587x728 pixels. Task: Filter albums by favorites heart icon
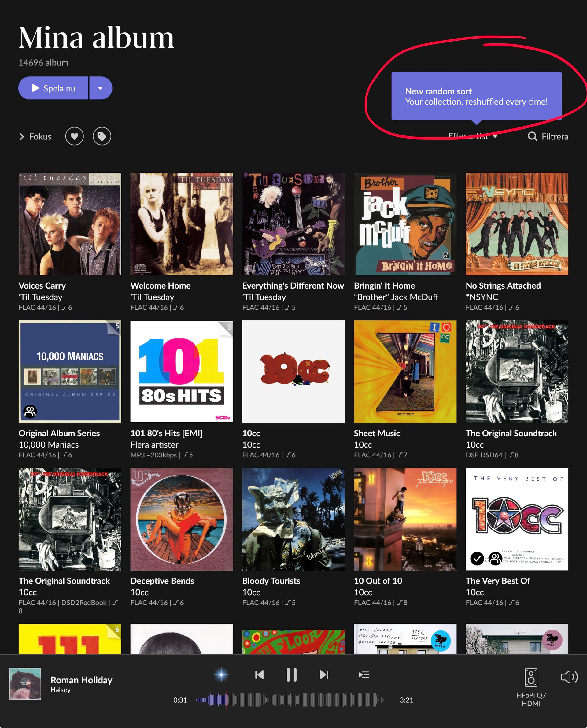coord(74,136)
